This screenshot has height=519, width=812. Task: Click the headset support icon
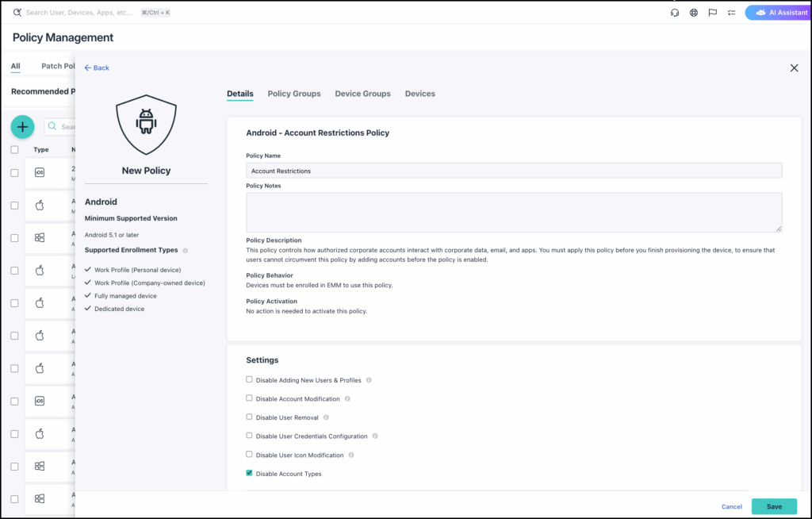click(x=675, y=13)
